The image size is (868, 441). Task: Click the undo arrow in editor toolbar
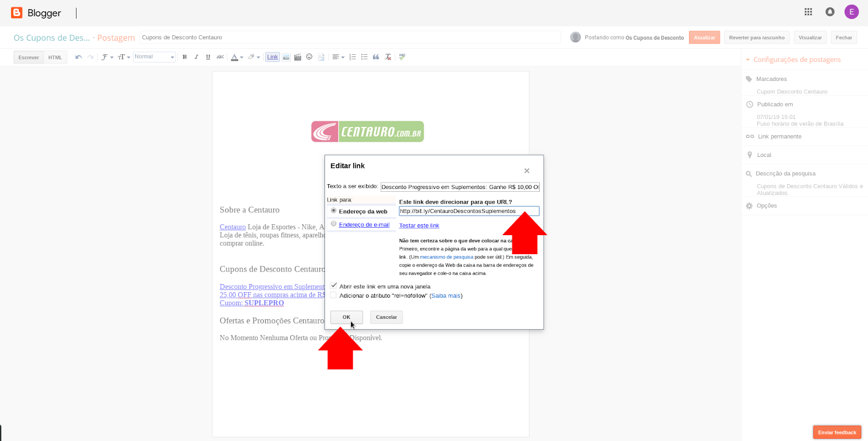pyautogui.click(x=79, y=57)
